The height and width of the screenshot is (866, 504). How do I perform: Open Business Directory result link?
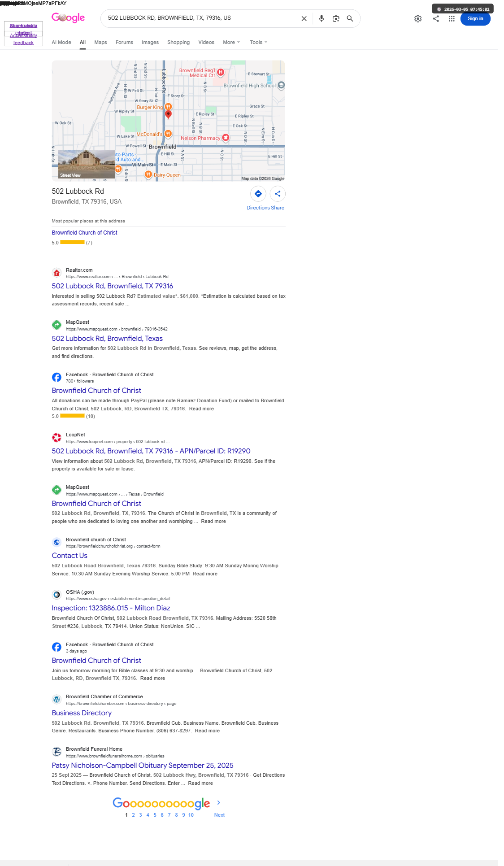pyautogui.click(x=82, y=713)
